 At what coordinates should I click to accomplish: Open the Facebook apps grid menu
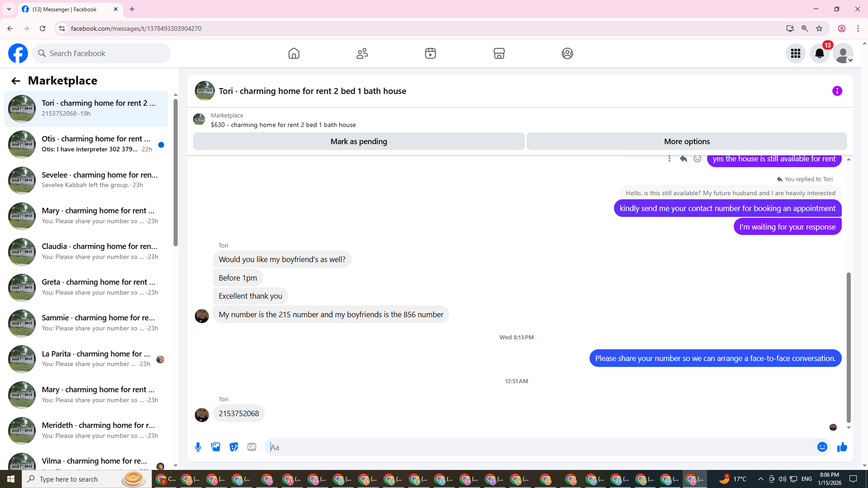pyautogui.click(x=795, y=53)
